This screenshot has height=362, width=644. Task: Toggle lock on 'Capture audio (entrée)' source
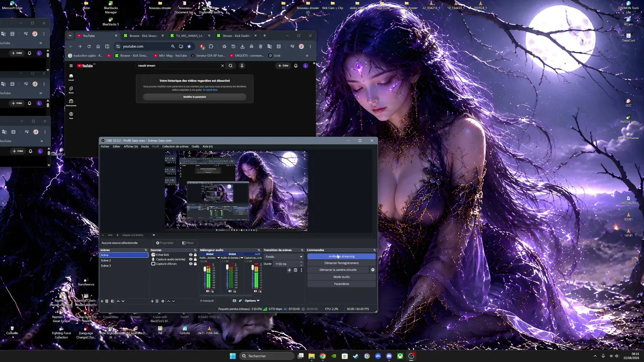195,259
